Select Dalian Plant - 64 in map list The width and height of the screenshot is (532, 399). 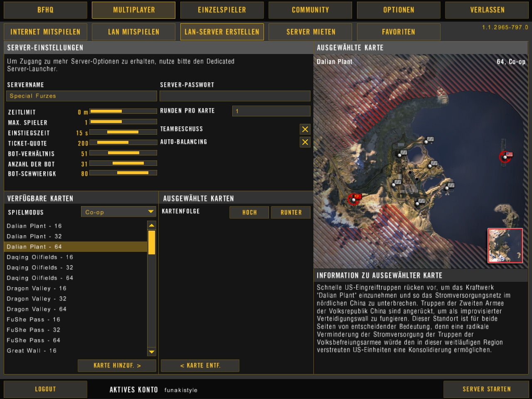tap(76, 247)
